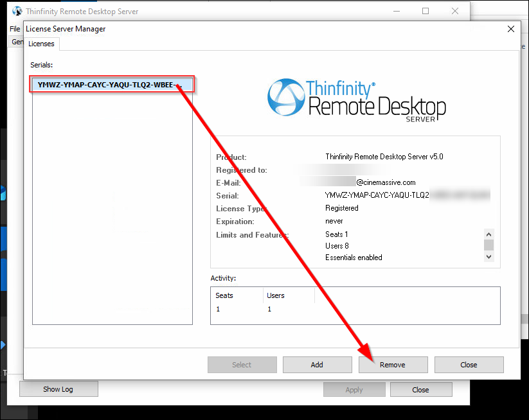Maximize the Thinfinity Remote Desktop Server window
529x420 pixels.
tap(426, 11)
